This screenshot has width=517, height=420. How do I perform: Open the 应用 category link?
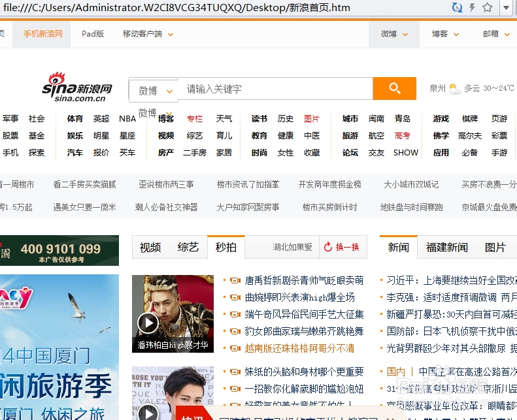(x=441, y=153)
